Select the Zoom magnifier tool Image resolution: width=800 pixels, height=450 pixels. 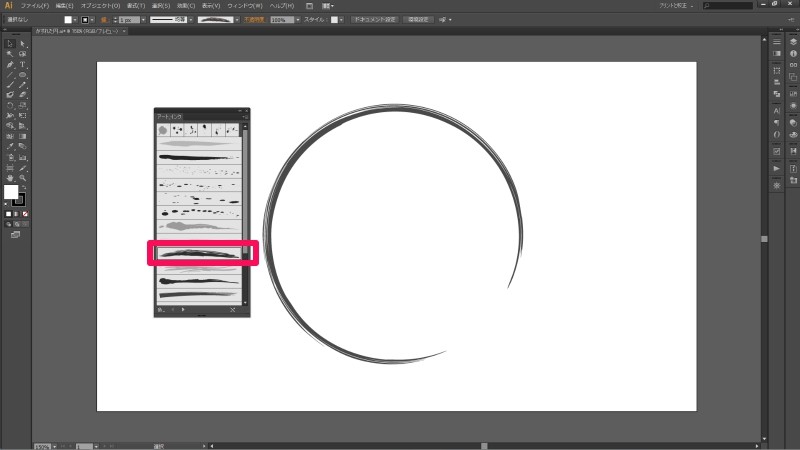click(x=22, y=178)
